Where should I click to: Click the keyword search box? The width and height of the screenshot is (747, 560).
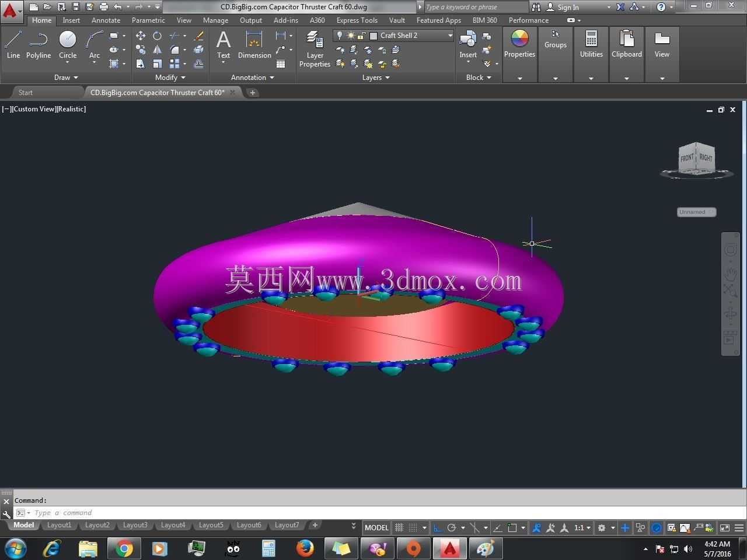[x=476, y=7]
